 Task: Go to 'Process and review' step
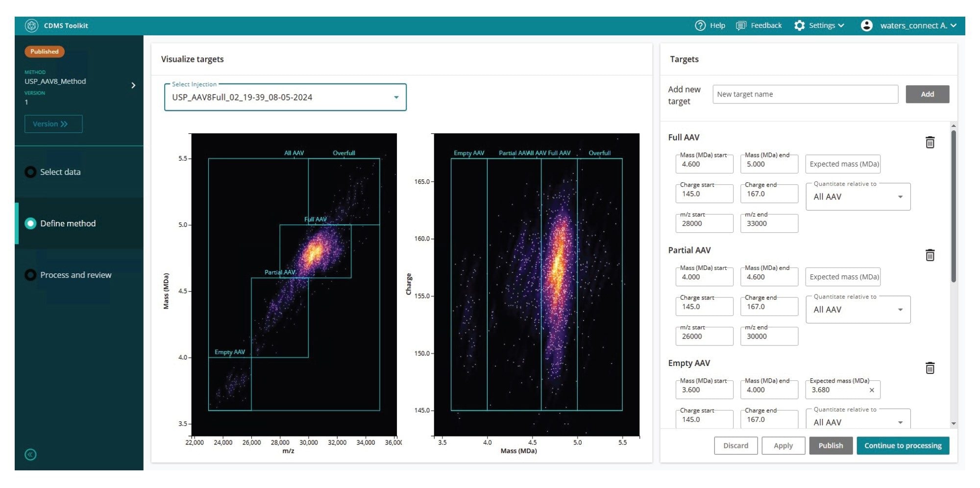tap(75, 275)
